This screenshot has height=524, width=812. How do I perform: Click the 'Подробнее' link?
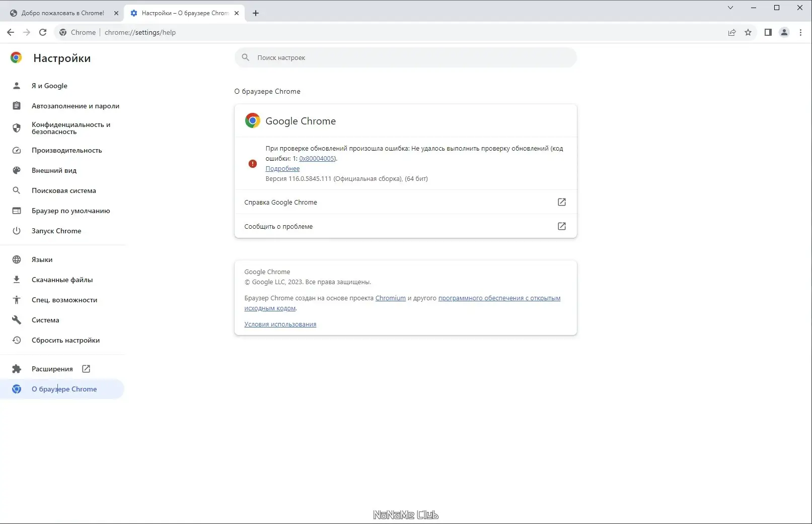click(282, 168)
